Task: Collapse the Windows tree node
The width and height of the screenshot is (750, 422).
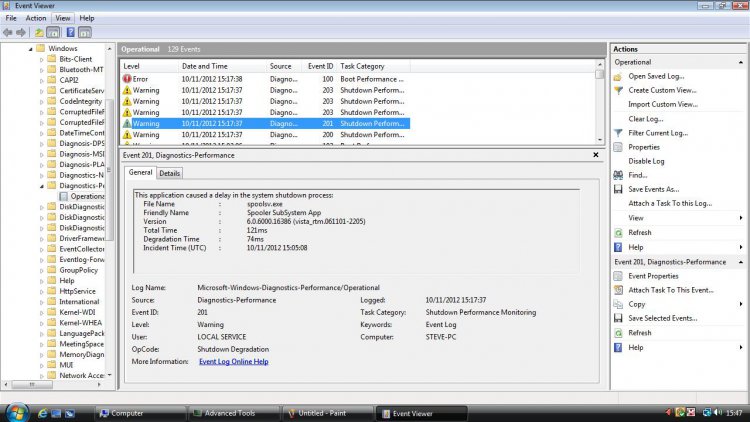Action: coord(31,49)
